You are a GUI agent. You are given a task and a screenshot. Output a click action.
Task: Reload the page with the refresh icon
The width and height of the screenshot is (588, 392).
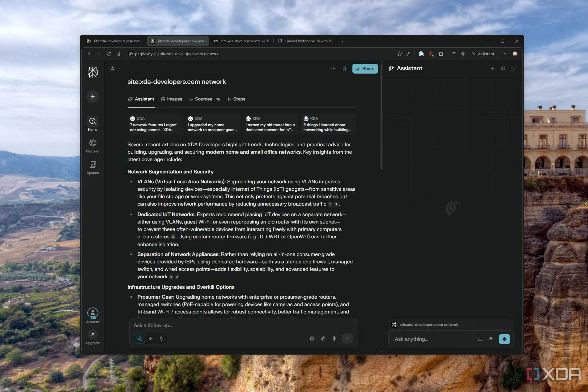click(109, 54)
